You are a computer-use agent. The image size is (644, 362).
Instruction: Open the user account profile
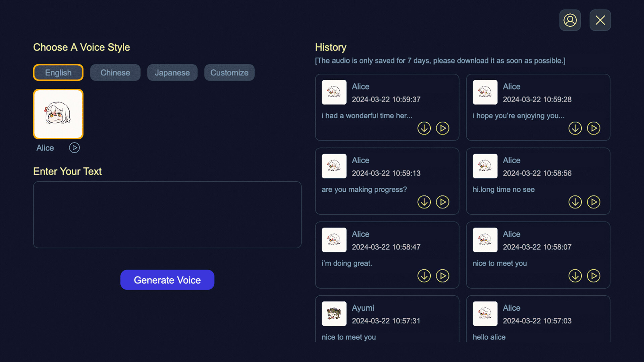click(x=570, y=20)
